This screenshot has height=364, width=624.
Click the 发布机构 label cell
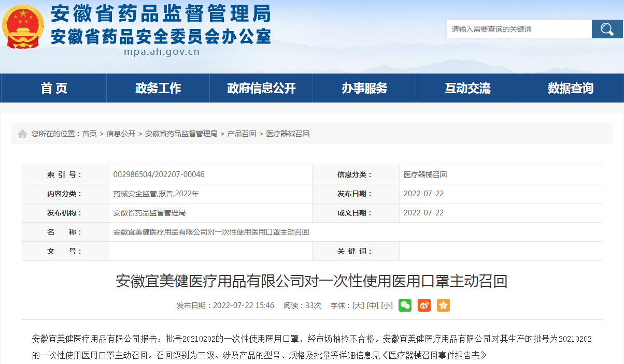65,213
